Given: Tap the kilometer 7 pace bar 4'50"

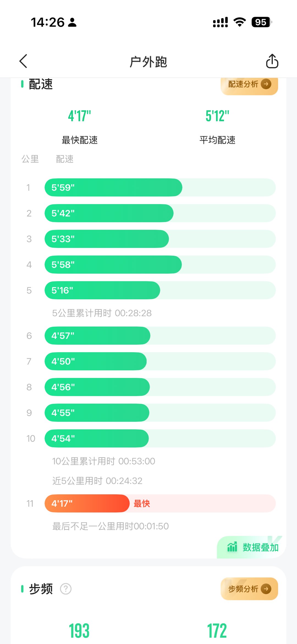Looking at the screenshot, I should click(95, 361).
